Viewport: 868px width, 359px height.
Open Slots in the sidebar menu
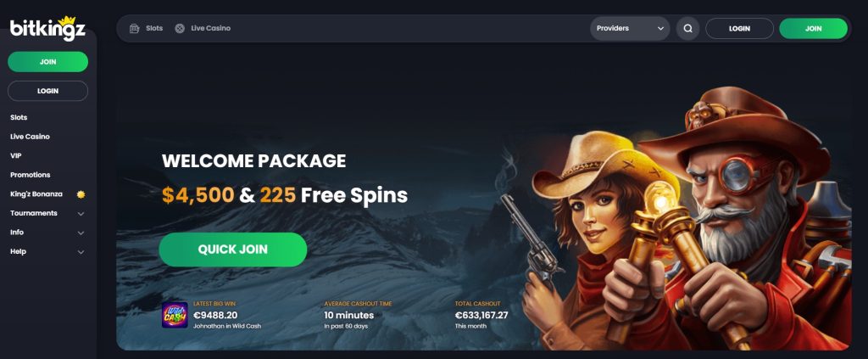(19, 117)
